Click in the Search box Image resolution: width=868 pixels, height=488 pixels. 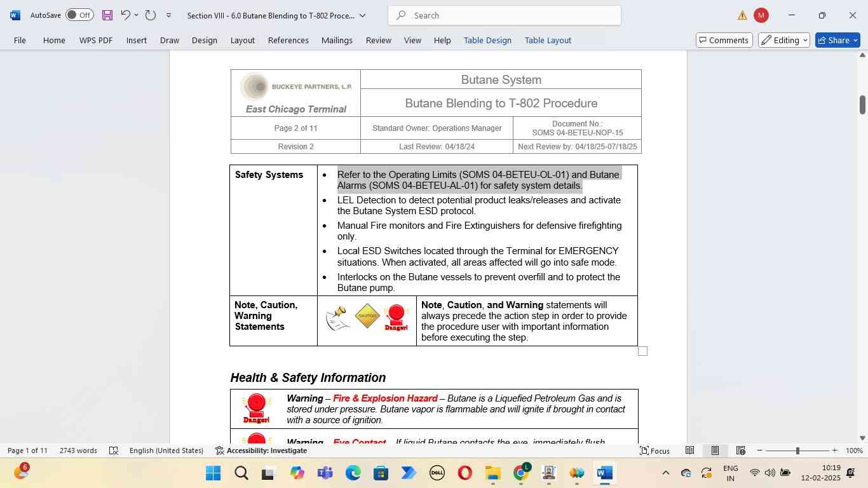pyautogui.click(x=505, y=15)
